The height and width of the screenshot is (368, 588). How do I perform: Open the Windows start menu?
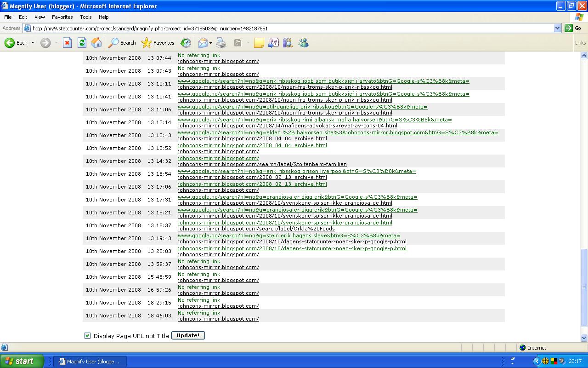click(x=22, y=361)
